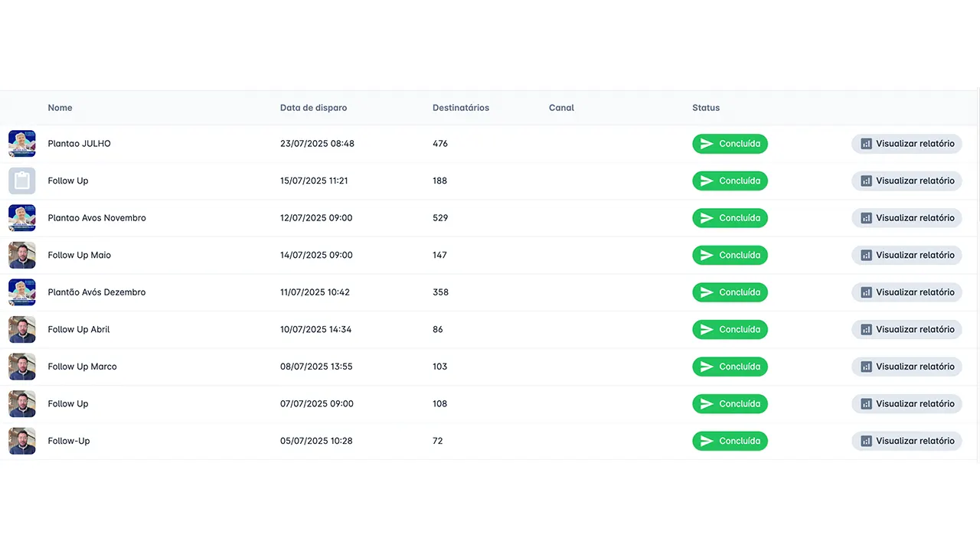Screen dimensions: 980x551
Task: Click the paper-plane icon in Follow Up Maio's status
Action: coord(707,255)
